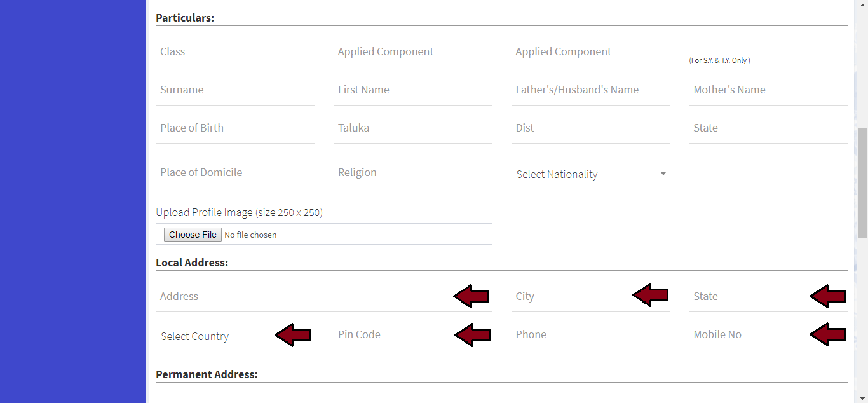Expand the Select Country dropdown
Image resolution: width=868 pixels, height=403 pixels.
[x=216, y=336]
